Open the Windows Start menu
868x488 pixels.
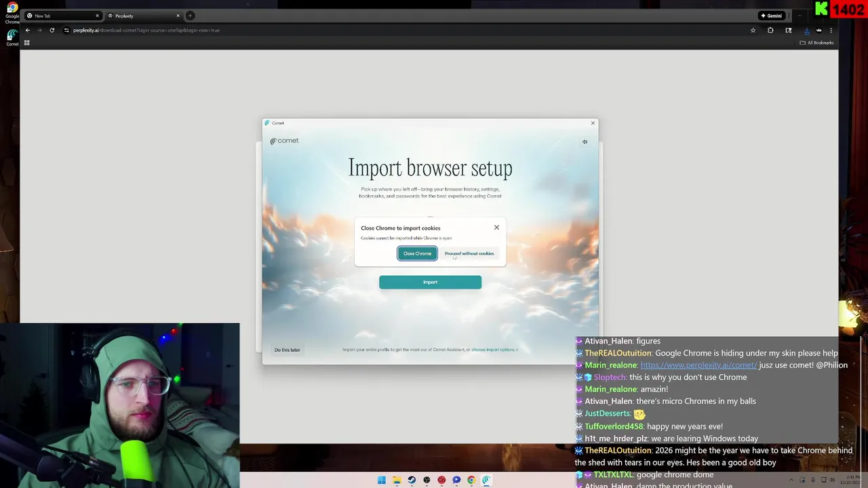(x=382, y=480)
